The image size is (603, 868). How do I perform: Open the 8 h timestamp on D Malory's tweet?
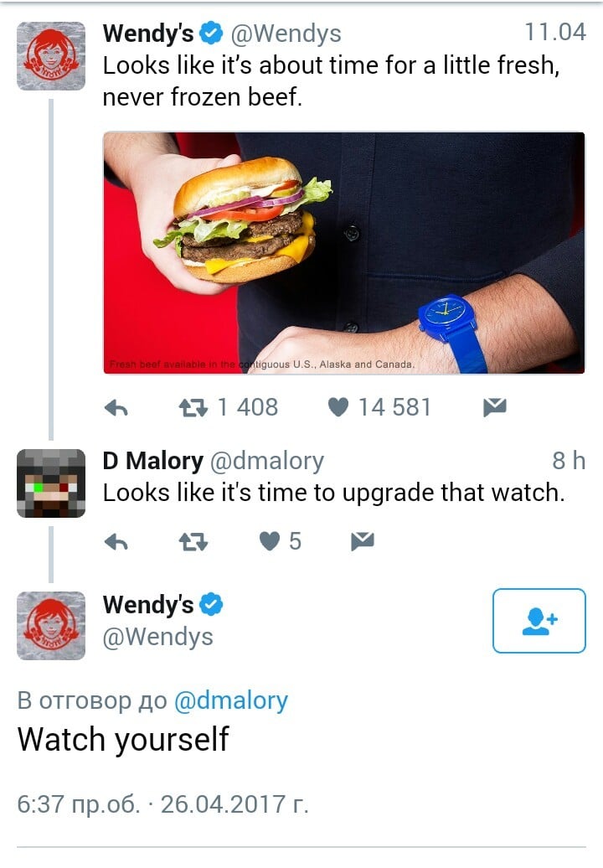click(569, 461)
